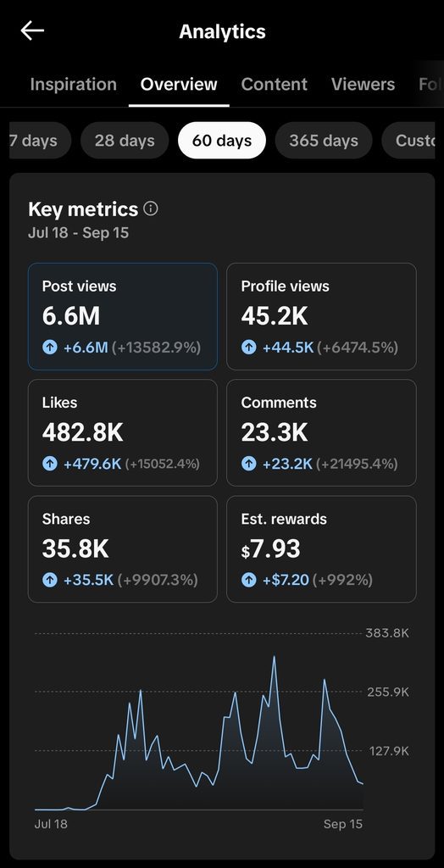Click the Profile views up-arrow icon
This screenshot has width=444, height=868.
point(248,348)
